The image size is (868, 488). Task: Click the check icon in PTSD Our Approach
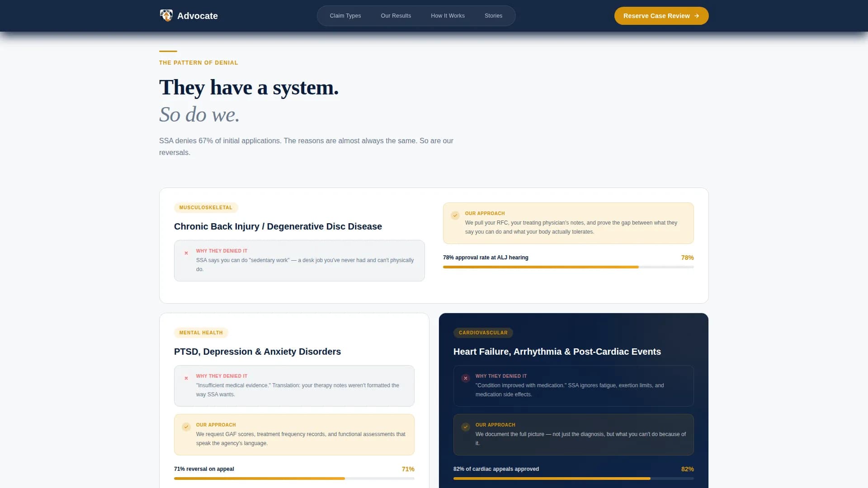pos(186,427)
